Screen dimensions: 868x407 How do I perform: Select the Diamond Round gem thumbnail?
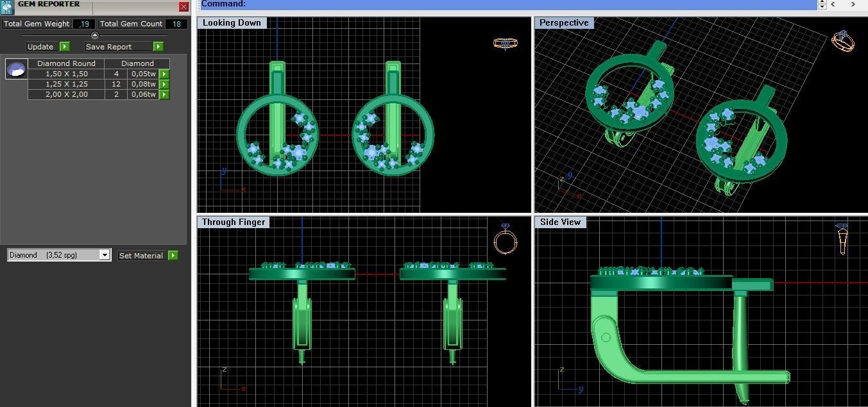(x=16, y=69)
